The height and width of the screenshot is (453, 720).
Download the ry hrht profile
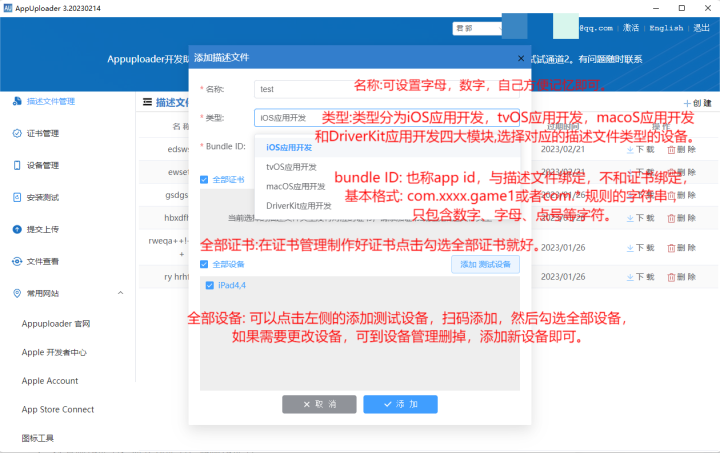tap(641, 277)
